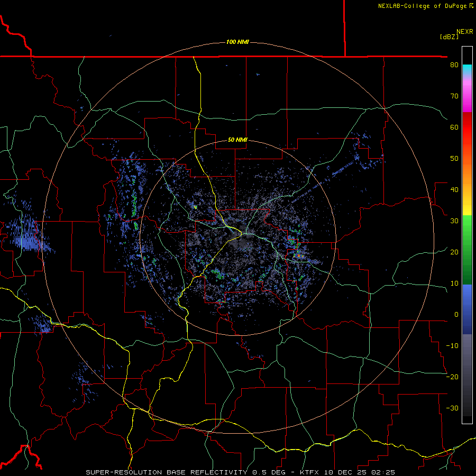Screen dimensions: 476x476
Task: Click the [dBZ] units label
Action: (449, 36)
